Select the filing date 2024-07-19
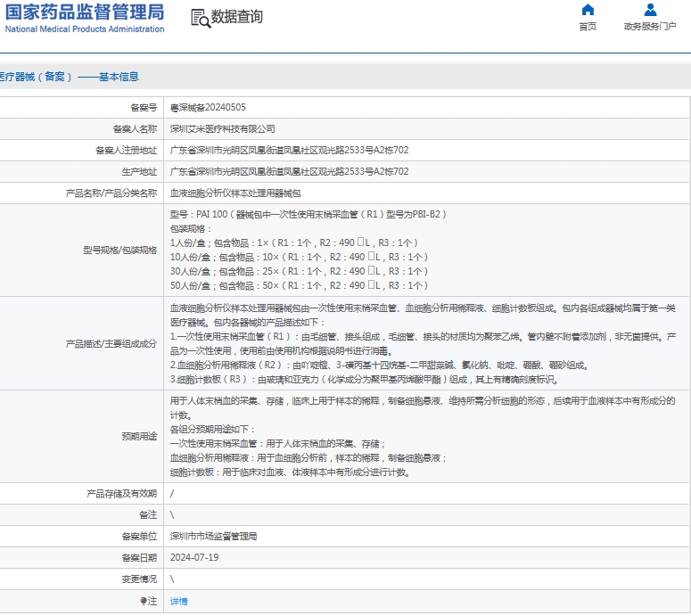 click(194, 558)
